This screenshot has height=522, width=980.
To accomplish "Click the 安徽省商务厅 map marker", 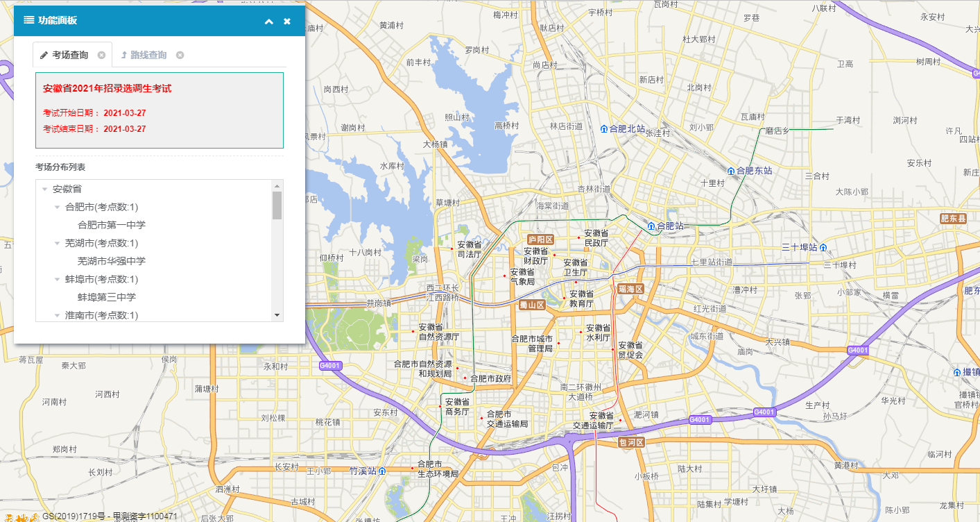I will point(440,406).
